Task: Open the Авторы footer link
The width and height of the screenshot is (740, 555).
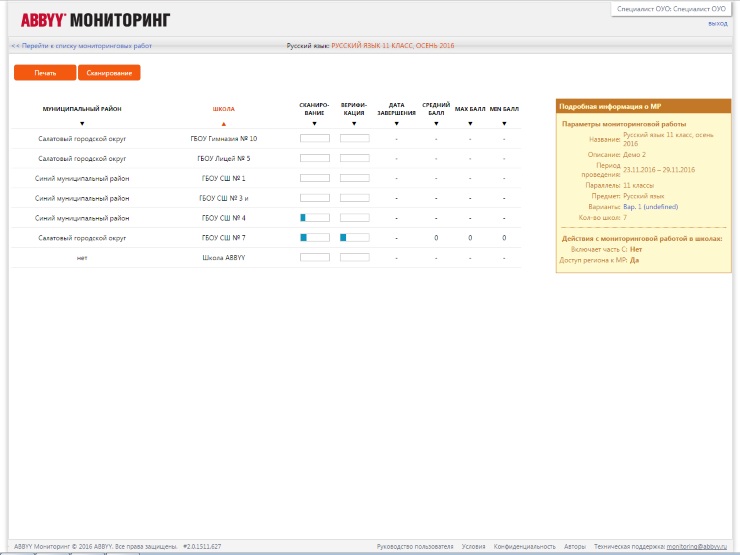Action: [575, 547]
